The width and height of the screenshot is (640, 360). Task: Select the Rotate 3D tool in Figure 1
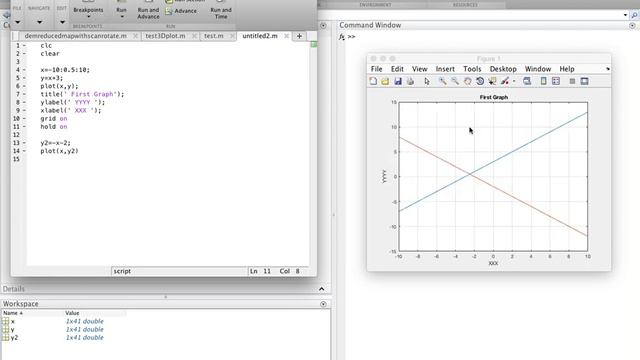[480, 81]
